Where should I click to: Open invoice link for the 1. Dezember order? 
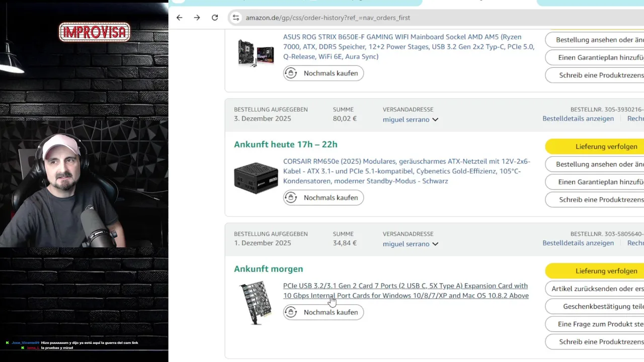pyautogui.click(x=635, y=243)
